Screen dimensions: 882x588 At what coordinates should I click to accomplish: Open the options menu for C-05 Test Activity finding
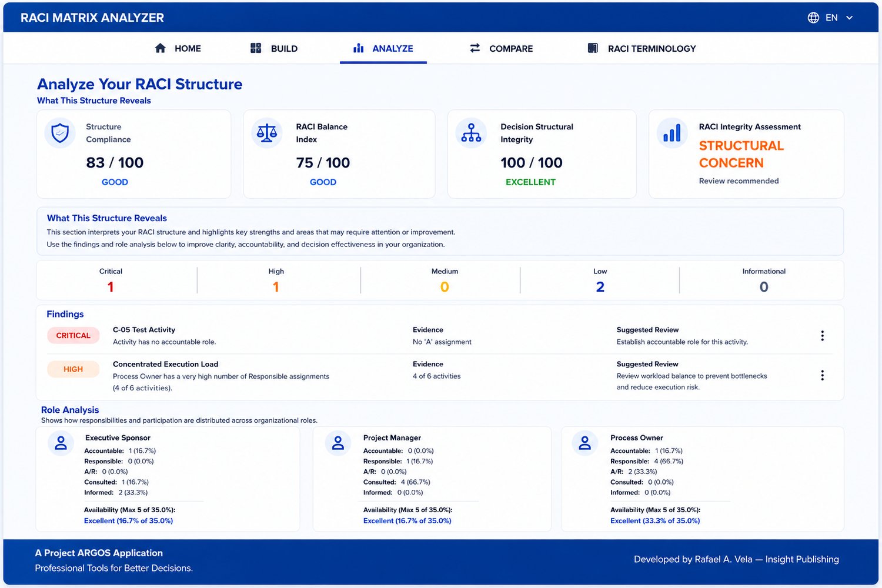tap(822, 336)
